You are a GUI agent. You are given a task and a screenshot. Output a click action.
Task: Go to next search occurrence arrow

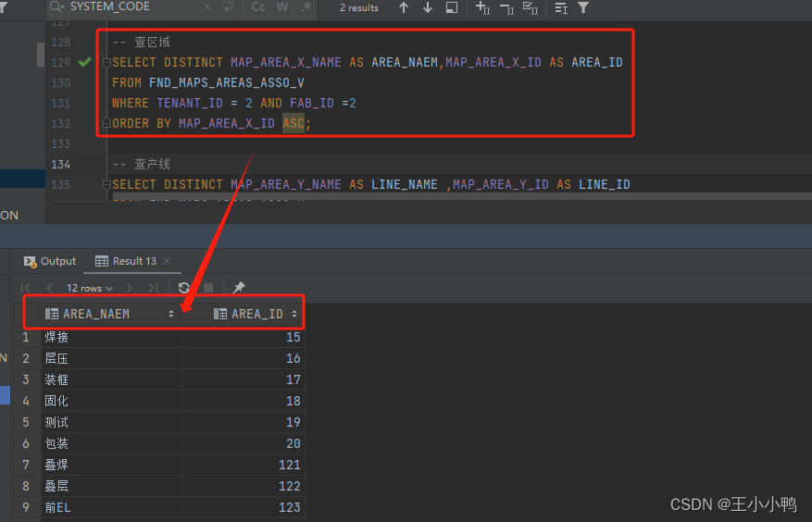point(428,7)
